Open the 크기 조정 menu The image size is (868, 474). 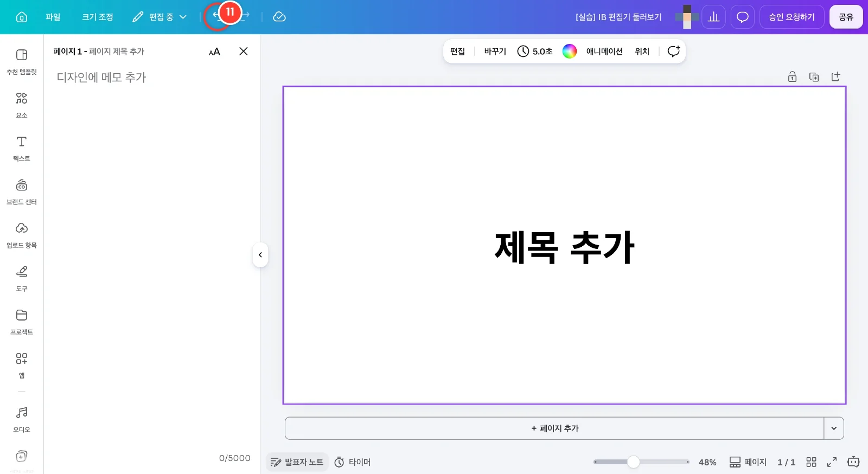[98, 17]
